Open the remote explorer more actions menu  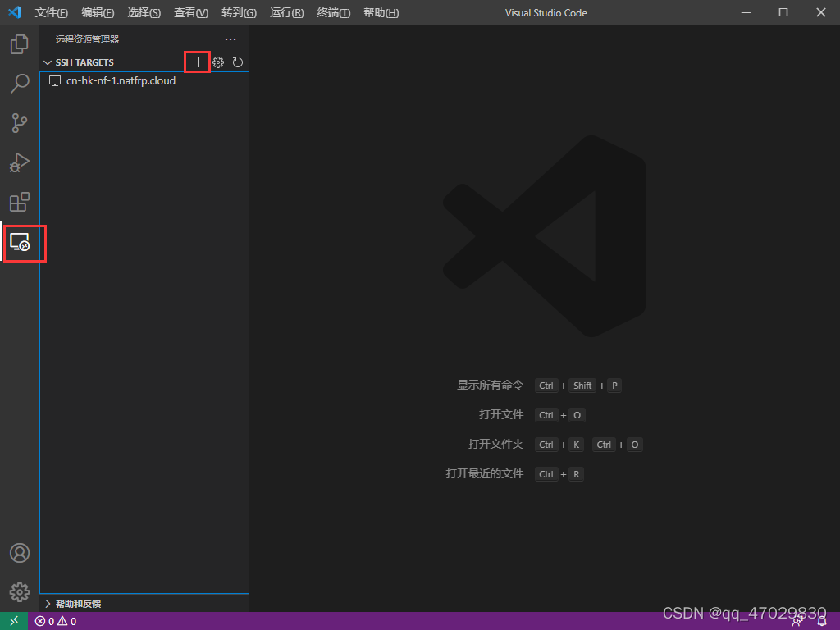tap(231, 39)
